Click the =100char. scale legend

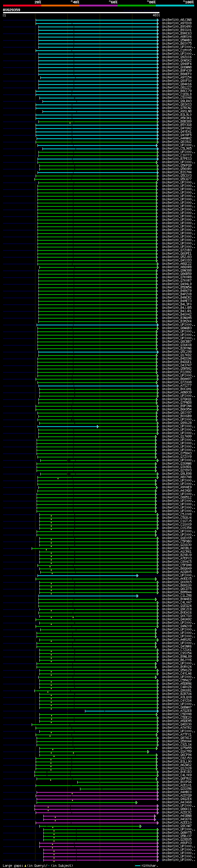147,866
